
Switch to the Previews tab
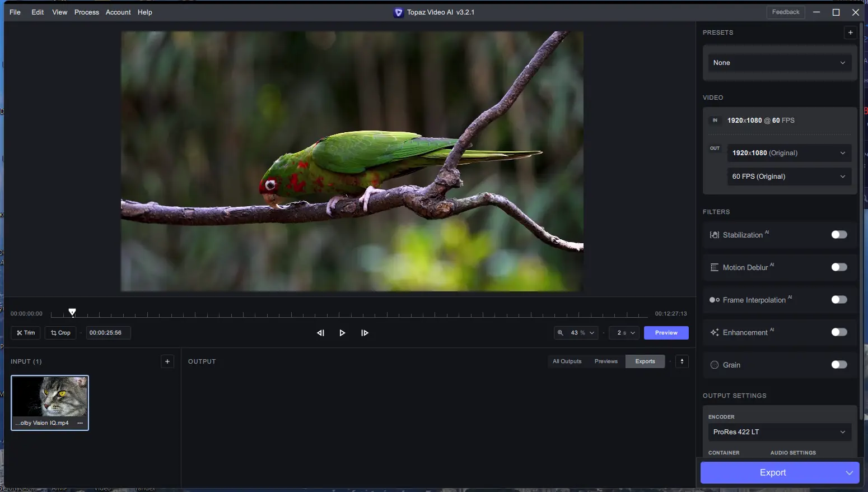point(605,361)
